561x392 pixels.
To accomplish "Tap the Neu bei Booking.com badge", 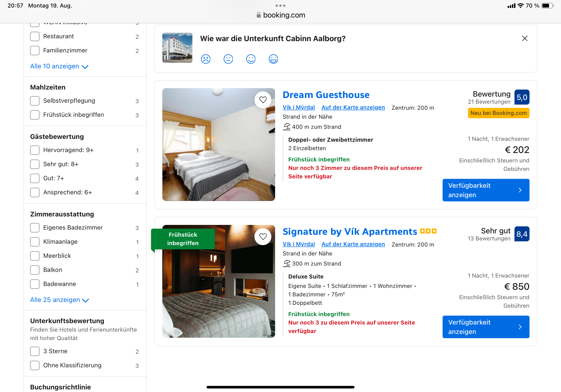I will pos(499,113).
